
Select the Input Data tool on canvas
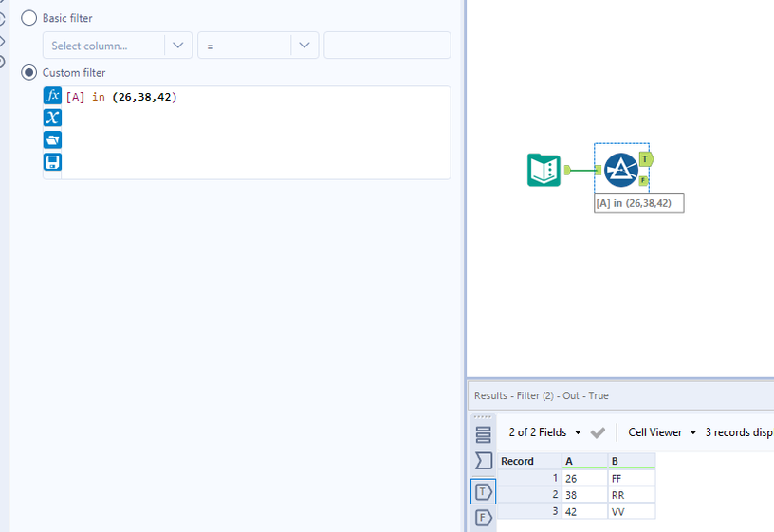coord(544,171)
